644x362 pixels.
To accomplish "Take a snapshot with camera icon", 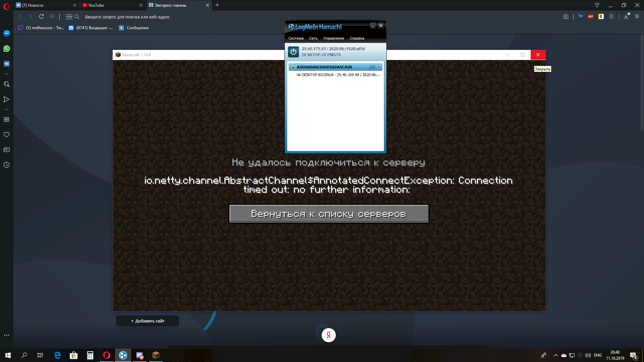I will [566, 16].
